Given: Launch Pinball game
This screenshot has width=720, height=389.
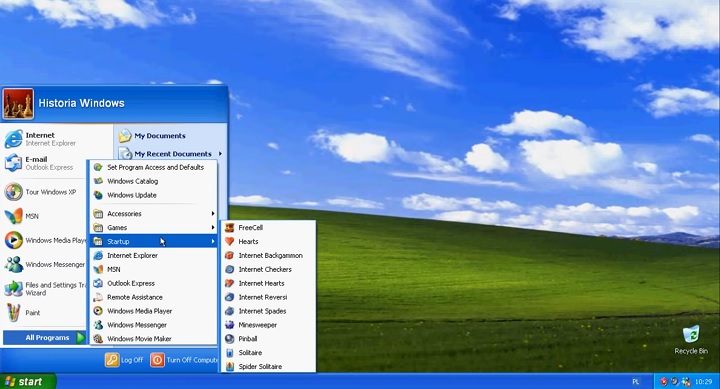Looking at the screenshot, I should coord(268,338).
